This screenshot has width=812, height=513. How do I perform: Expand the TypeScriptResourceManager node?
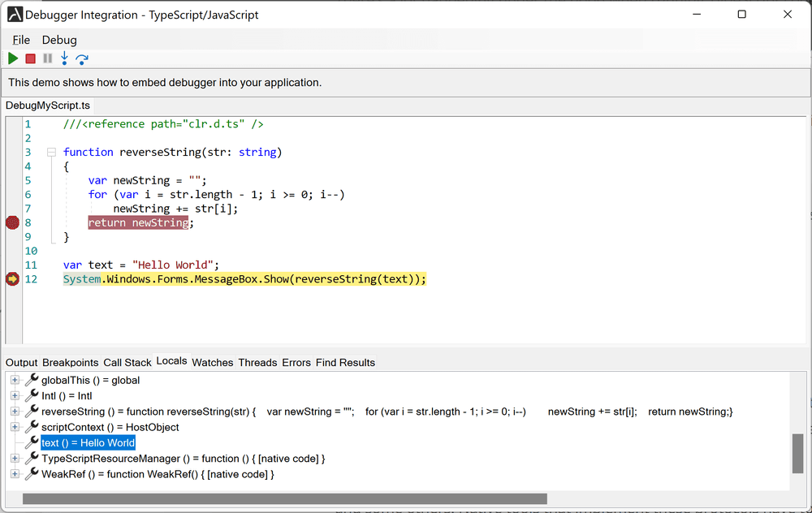[x=15, y=458]
